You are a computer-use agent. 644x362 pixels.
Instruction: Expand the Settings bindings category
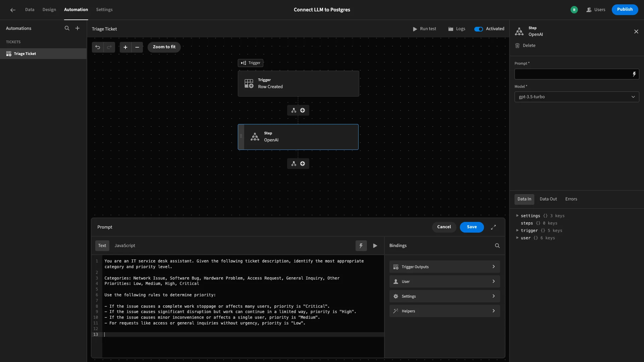click(445, 296)
